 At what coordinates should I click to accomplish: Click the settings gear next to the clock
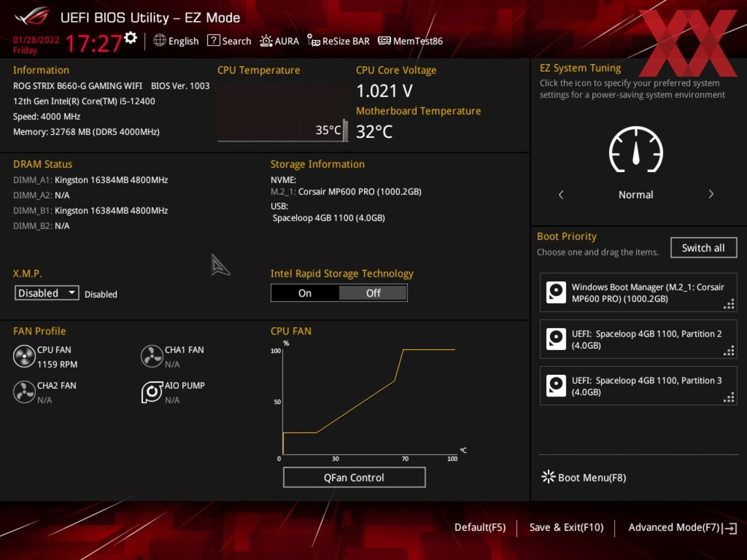tap(131, 37)
